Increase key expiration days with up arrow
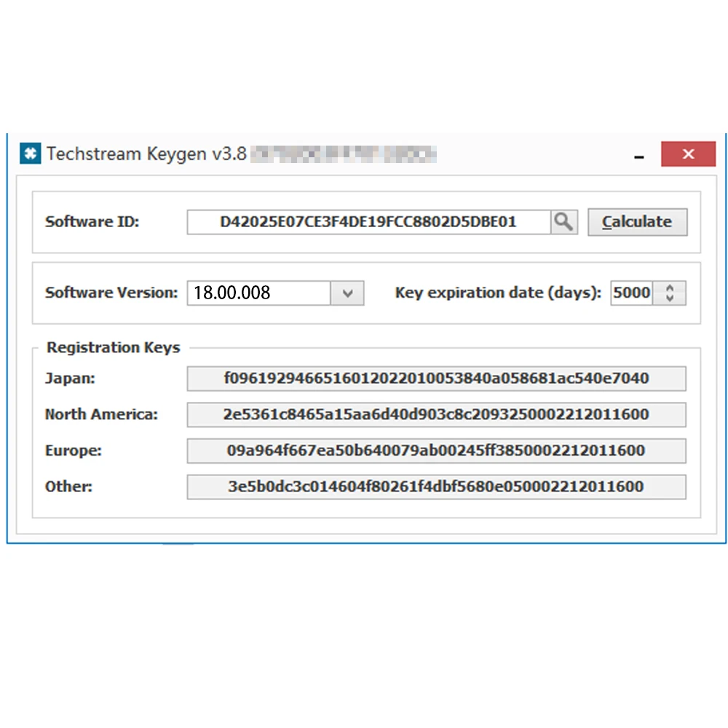Viewport: 728px width, 728px height. pyautogui.click(x=669, y=288)
